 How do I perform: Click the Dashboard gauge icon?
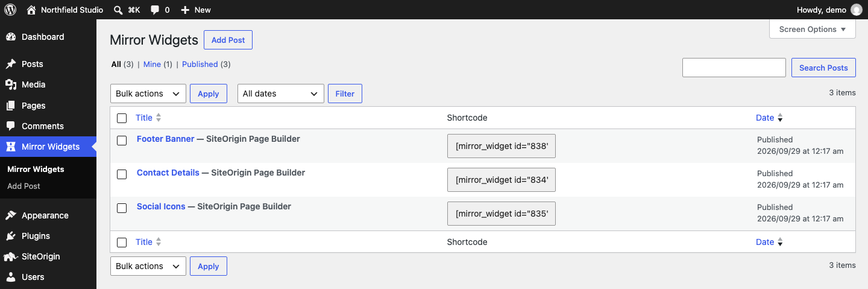tap(11, 37)
